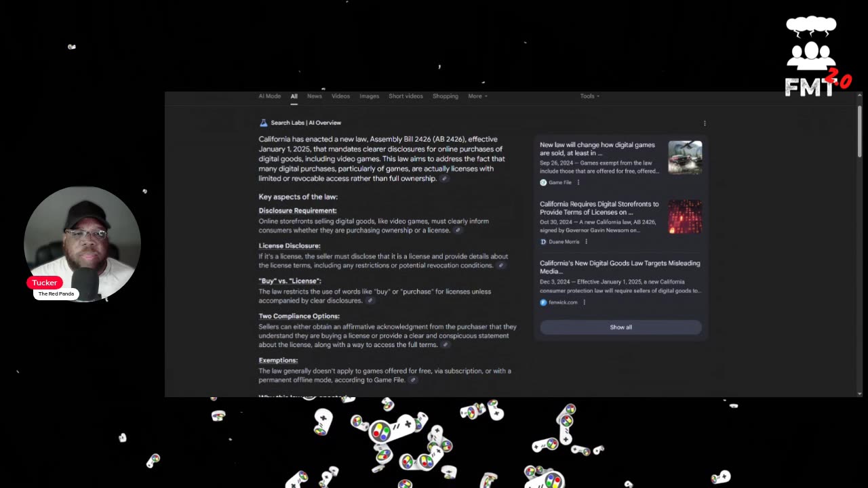Click the Duane Morris article thumbnail image
Image resolution: width=868 pixels, height=488 pixels.
685,216
